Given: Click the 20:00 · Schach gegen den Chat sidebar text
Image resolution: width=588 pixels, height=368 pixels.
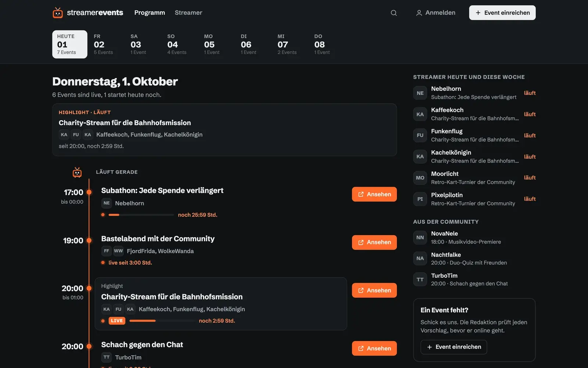Looking at the screenshot, I should [x=469, y=284].
